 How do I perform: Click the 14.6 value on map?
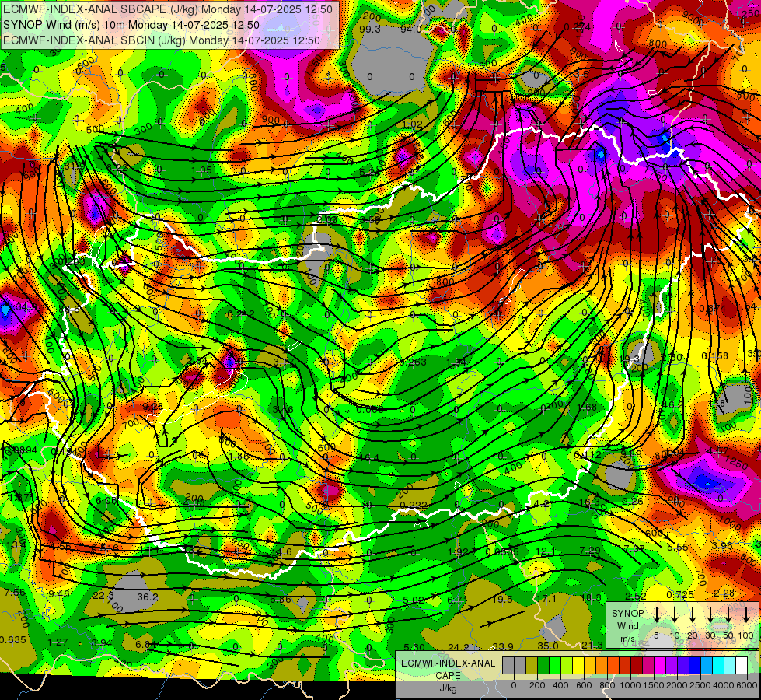point(282,552)
